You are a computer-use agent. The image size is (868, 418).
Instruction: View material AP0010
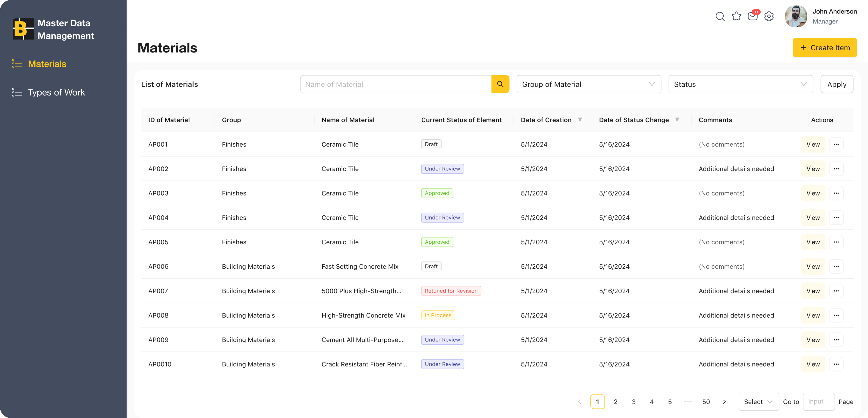813,364
